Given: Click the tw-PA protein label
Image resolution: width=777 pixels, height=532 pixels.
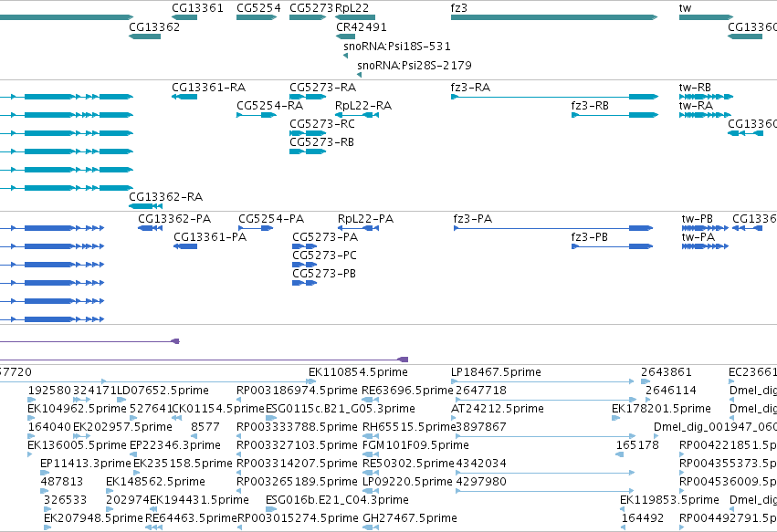Looking at the screenshot, I should 698,236.
